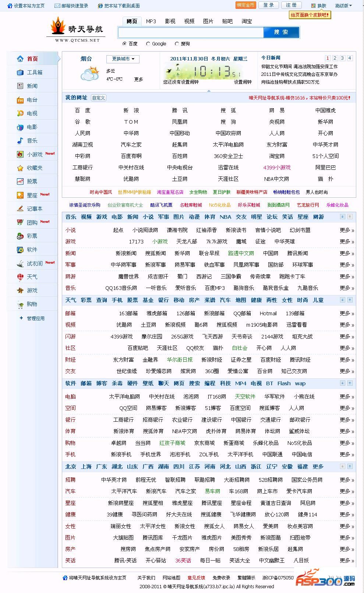Switch to the 影视 search tab
364x593 pixels.
170,21
